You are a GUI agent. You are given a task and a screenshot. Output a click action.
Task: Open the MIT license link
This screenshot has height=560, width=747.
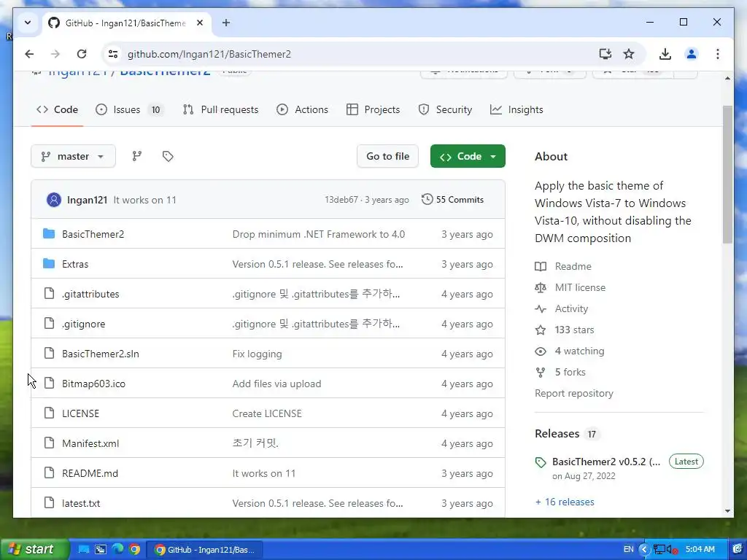point(570,287)
